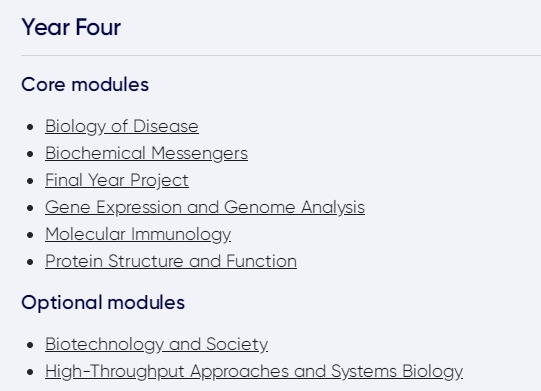Click the Year Four heading
Image resolution: width=541 pixels, height=391 pixels.
tap(71, 27)
